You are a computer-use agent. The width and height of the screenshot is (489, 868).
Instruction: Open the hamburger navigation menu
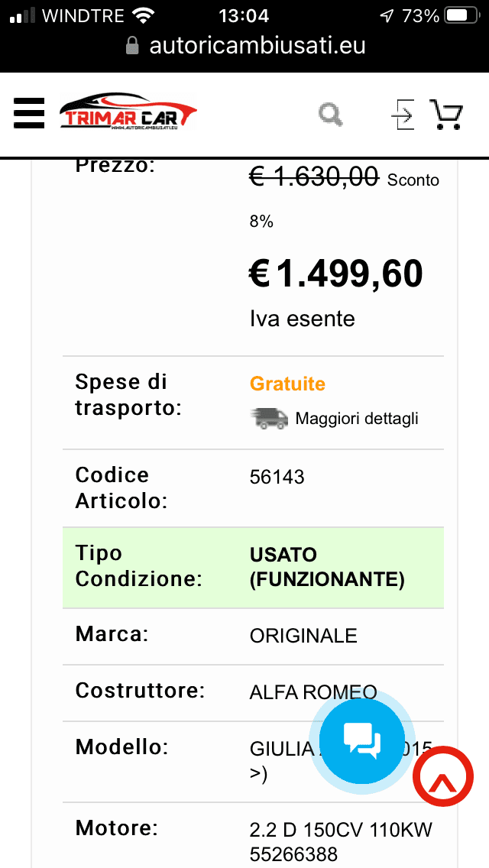29,115
